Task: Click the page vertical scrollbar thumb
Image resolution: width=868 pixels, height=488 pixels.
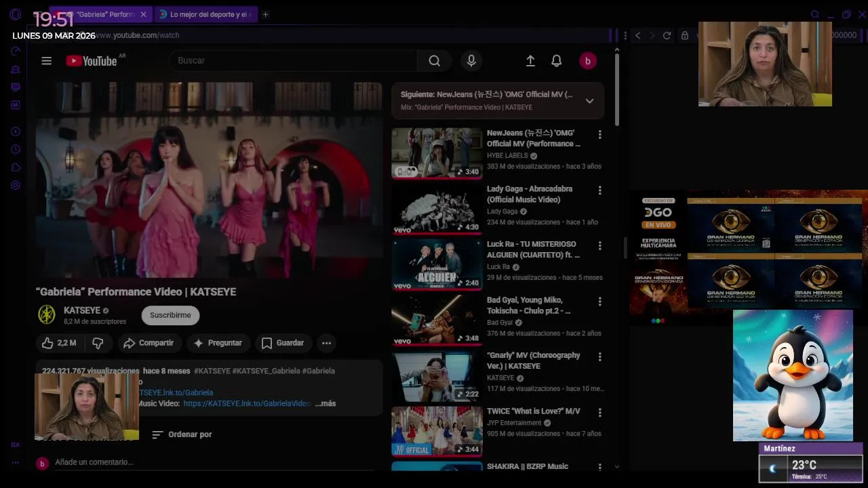Action: (616, 89)
